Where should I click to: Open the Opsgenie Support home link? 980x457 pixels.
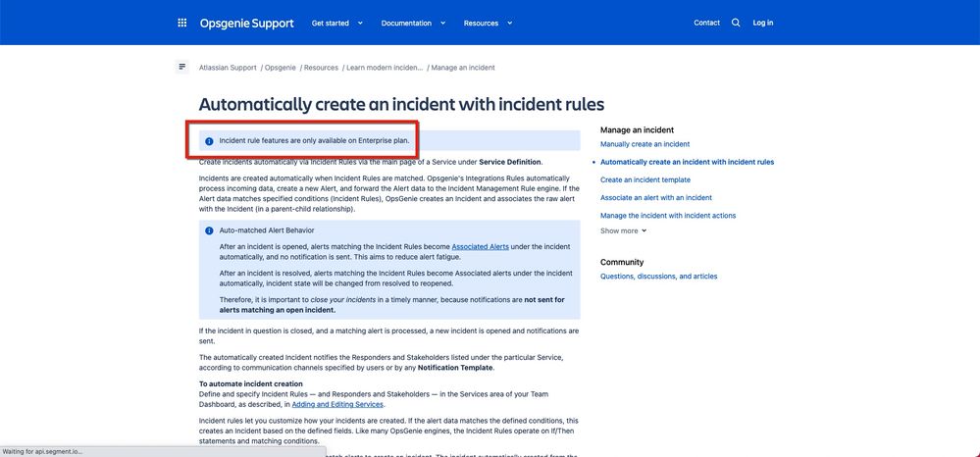pos(246,24)
